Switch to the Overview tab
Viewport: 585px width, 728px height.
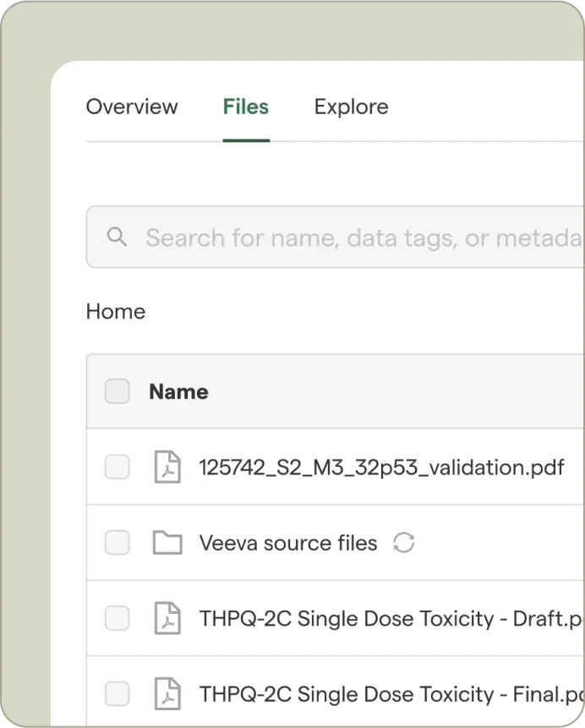coord(132,107)
